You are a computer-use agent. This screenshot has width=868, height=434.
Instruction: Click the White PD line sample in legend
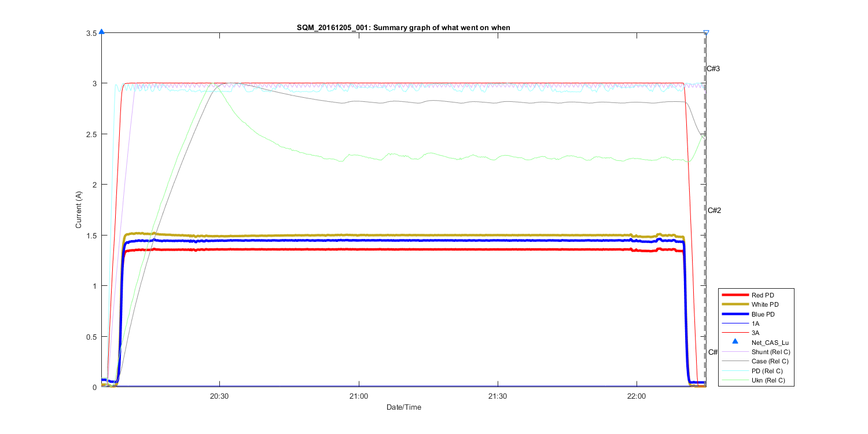point(735,304)
